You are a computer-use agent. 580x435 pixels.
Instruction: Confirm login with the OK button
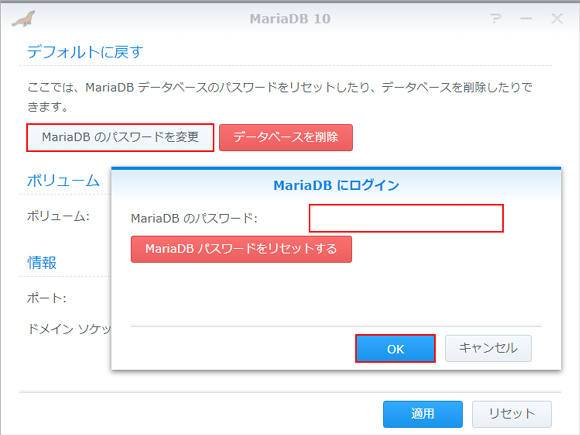click(395, 348)
